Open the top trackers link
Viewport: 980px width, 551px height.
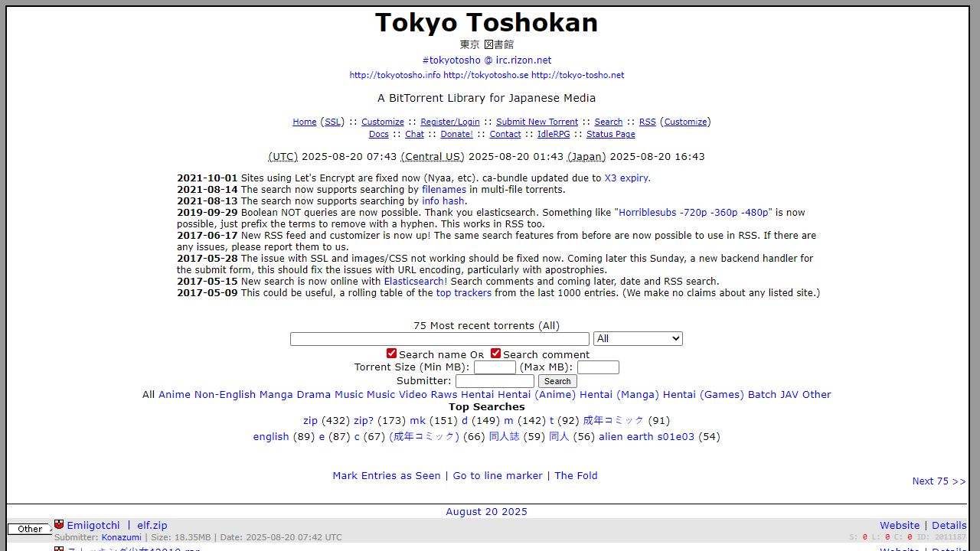464,292
